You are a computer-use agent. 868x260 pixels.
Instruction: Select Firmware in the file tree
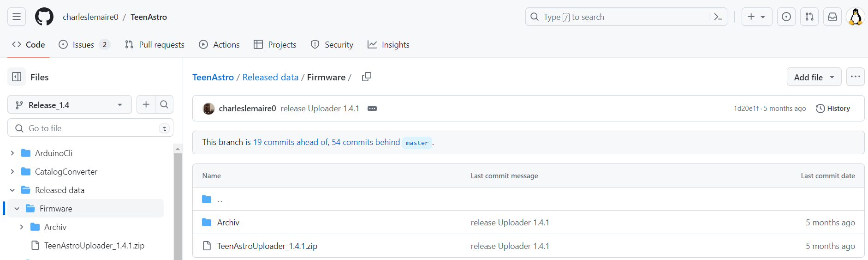pos(56,208)
